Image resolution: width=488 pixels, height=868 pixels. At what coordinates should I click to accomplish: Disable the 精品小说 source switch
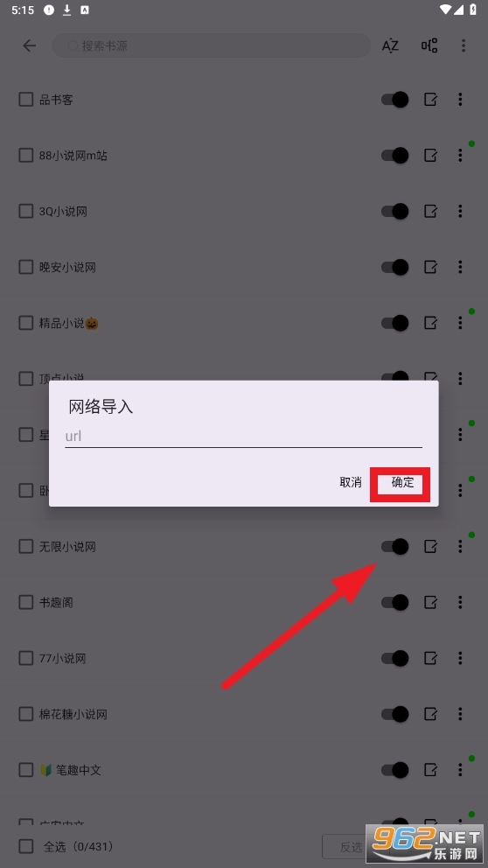tap(395, 323)
